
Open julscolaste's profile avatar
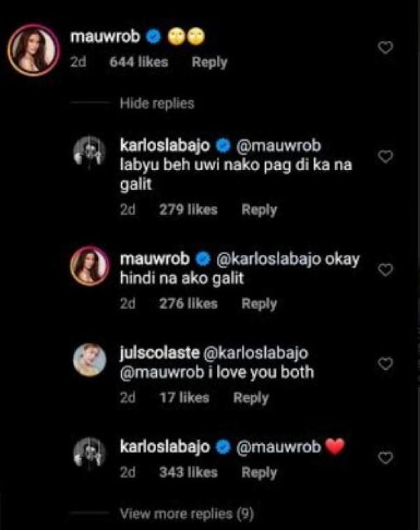pyautogui.click(x=90, y=361)
